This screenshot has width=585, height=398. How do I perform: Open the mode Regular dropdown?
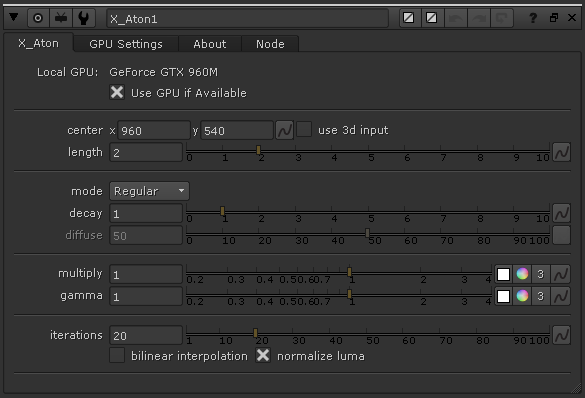(x=149, y=191)
